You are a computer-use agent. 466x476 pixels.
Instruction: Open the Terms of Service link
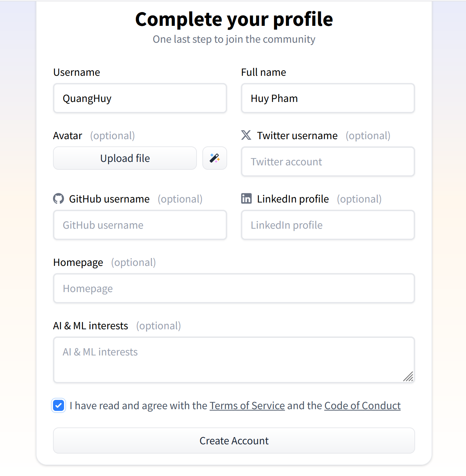247,405
